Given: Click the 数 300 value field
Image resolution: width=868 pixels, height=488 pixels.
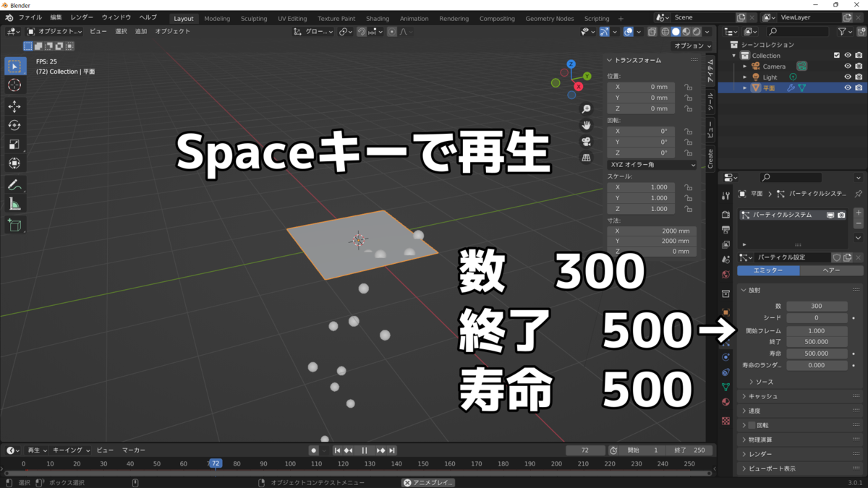Looking at the screenshot, I should click(817, 306).
